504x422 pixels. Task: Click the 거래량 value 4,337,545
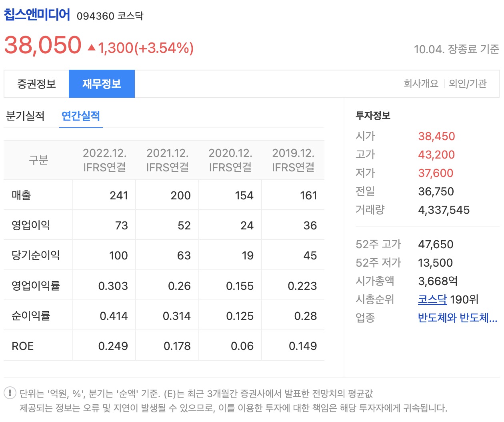tap(444, 210)
